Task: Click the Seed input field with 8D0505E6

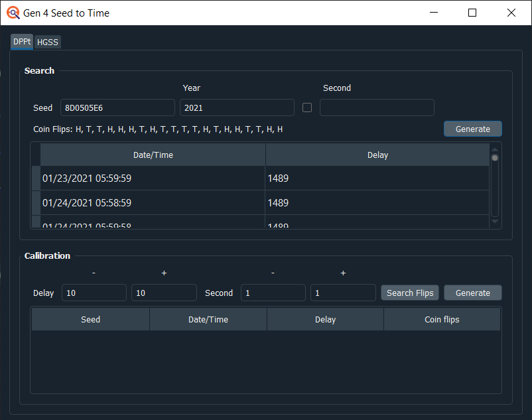Action: (x=117, y=107)
